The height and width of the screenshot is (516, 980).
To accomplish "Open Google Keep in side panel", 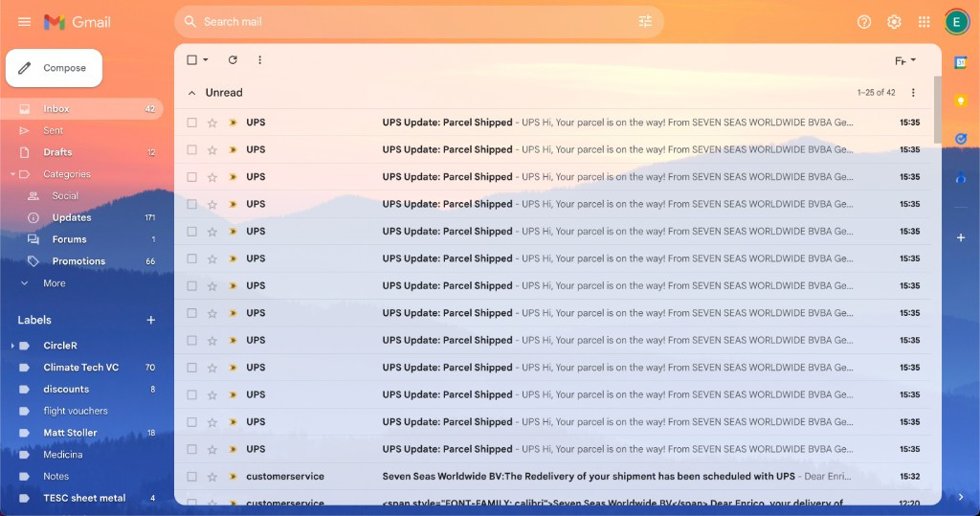I will tap(960, 101).
